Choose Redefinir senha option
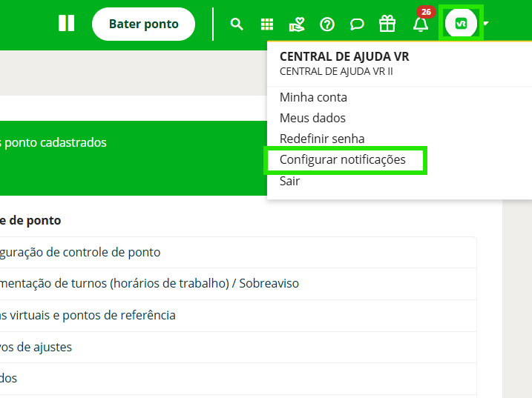The image size is (532, 398). click(322, 139)
